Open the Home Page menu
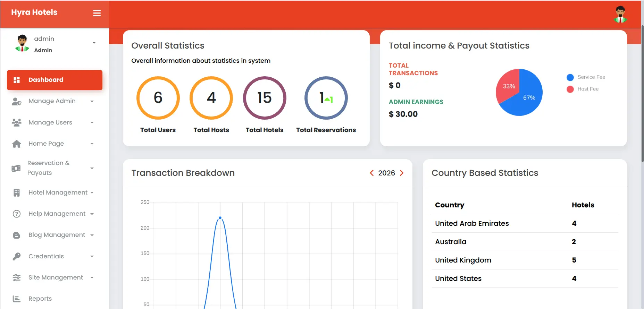The height and width of the screenshot is (309, 644). [55, 144]
